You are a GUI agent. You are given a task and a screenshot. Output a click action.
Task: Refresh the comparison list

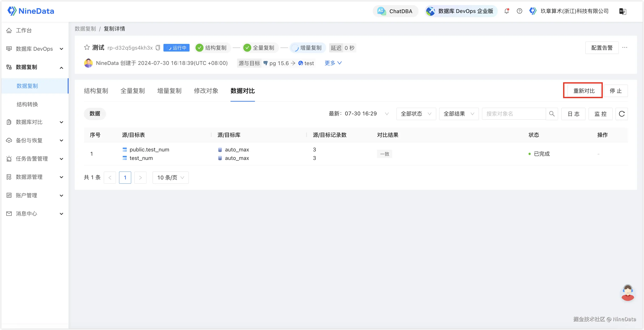tap(622, 114)
